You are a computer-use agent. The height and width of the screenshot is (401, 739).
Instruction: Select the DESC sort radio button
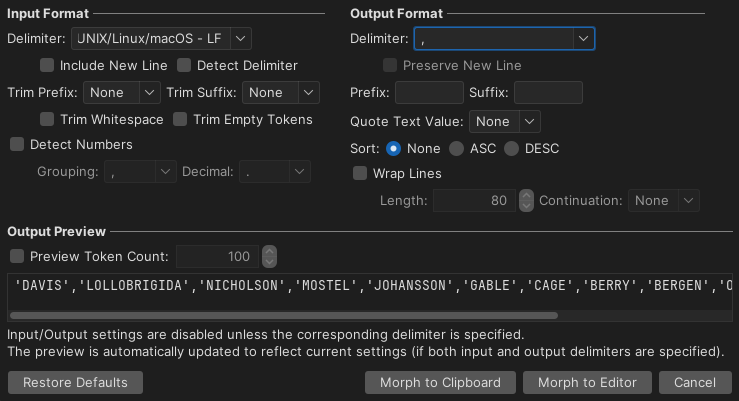point(511,148)
